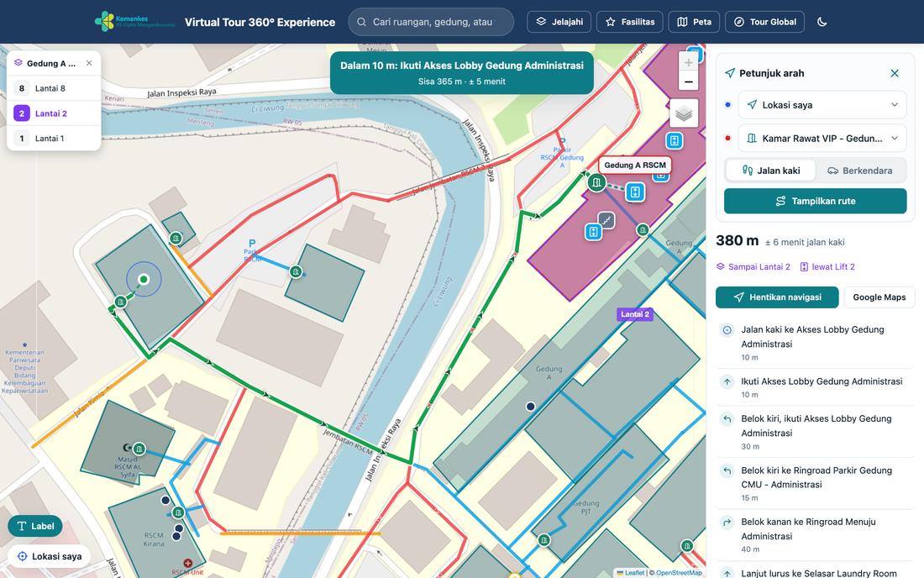
Task: Click the elevator icon beside lewat Lift 2
Action: coord(804,267)
